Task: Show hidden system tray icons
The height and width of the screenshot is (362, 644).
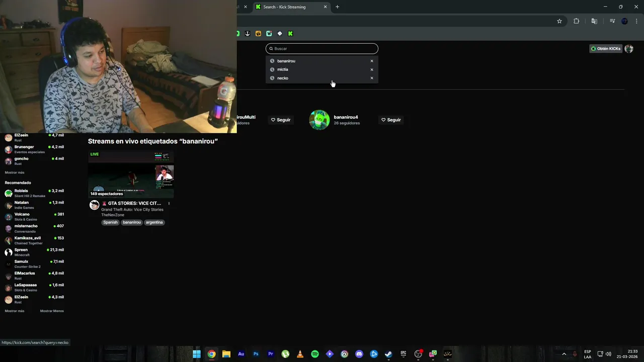Action: (564, 354)
